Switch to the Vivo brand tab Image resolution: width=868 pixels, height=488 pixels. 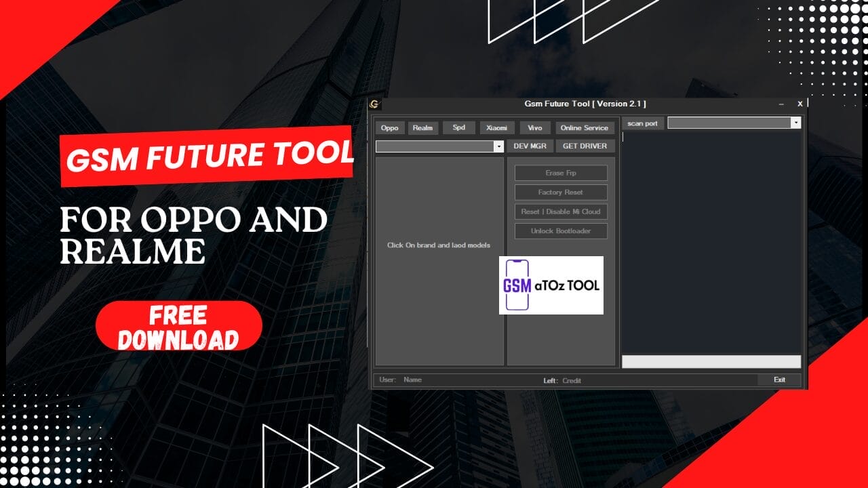[535, 127]
